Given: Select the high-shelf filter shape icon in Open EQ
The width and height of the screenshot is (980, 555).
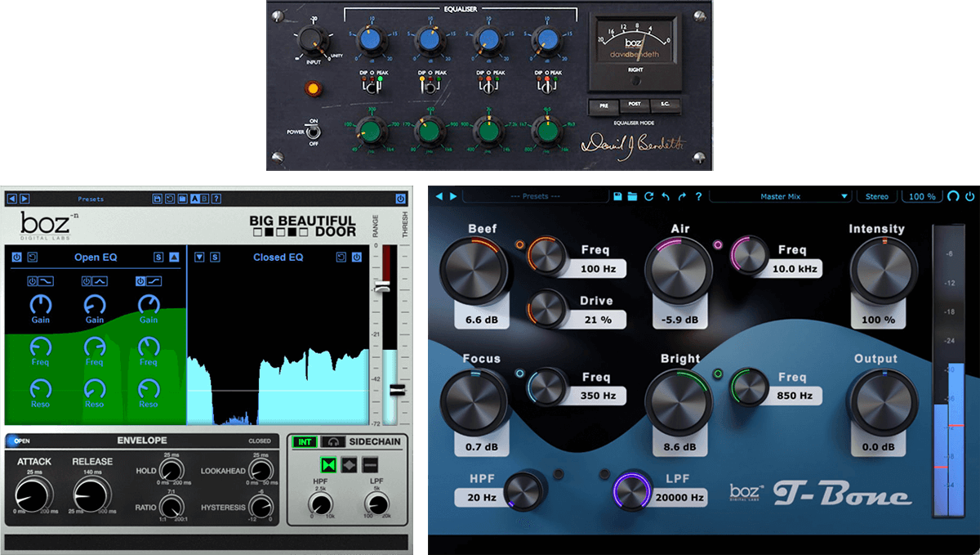Looking at the screenshot, I should tap(154, 281).
